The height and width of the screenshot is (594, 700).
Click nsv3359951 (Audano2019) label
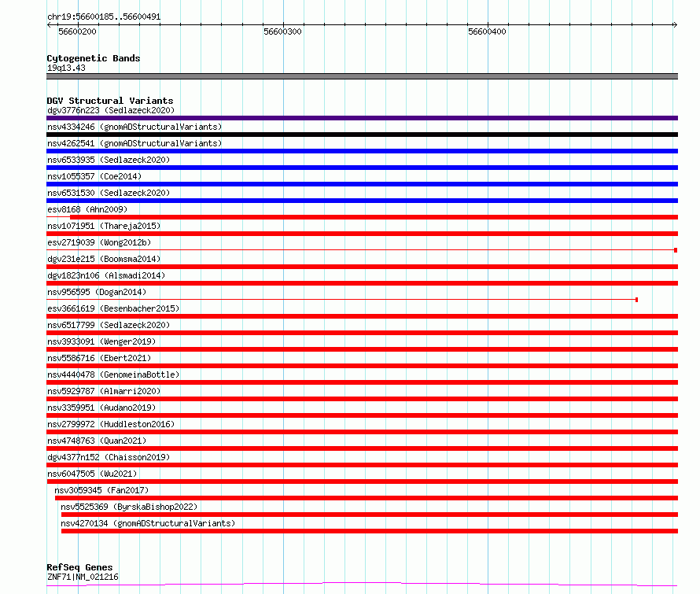pyautogui.click(x=101, y=408)
